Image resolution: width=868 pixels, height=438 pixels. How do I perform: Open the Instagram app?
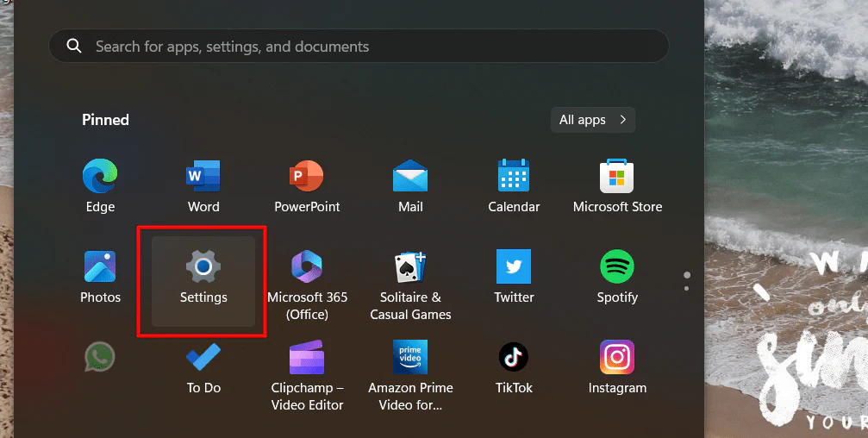pyautogui.click(x=616, y=357)
